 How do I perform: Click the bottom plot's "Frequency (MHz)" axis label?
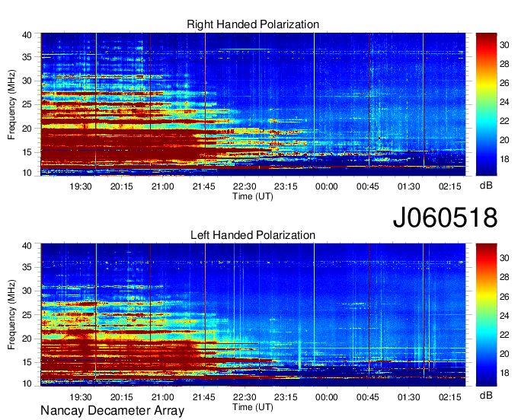(x=11, y=315)
